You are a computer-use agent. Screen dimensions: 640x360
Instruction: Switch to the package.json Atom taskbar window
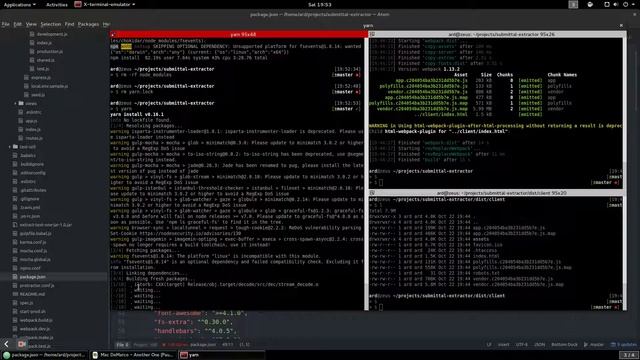pos(44,355)
